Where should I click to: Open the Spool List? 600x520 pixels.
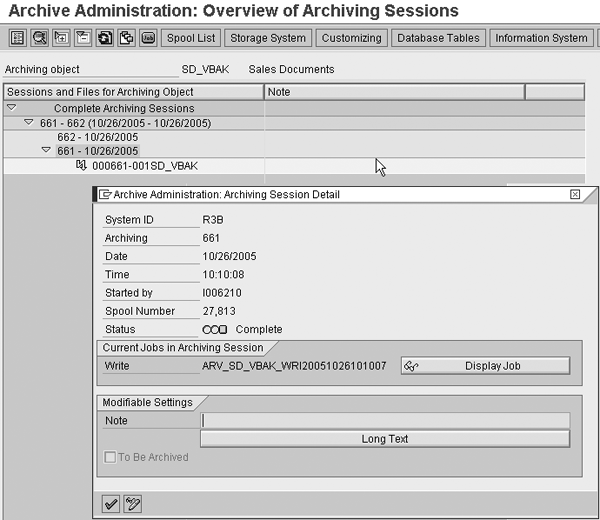pyautogui.click(x=191, y=38)
